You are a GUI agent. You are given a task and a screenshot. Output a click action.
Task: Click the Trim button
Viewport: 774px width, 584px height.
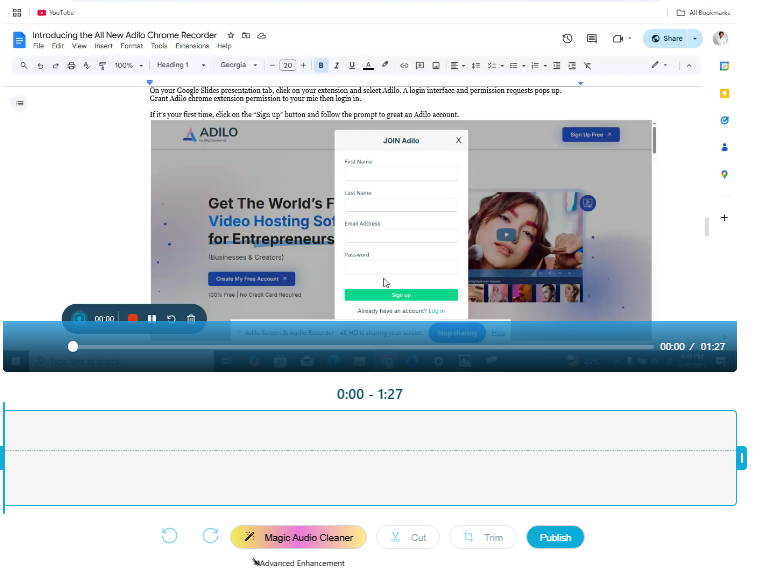(x=483, y=537)
